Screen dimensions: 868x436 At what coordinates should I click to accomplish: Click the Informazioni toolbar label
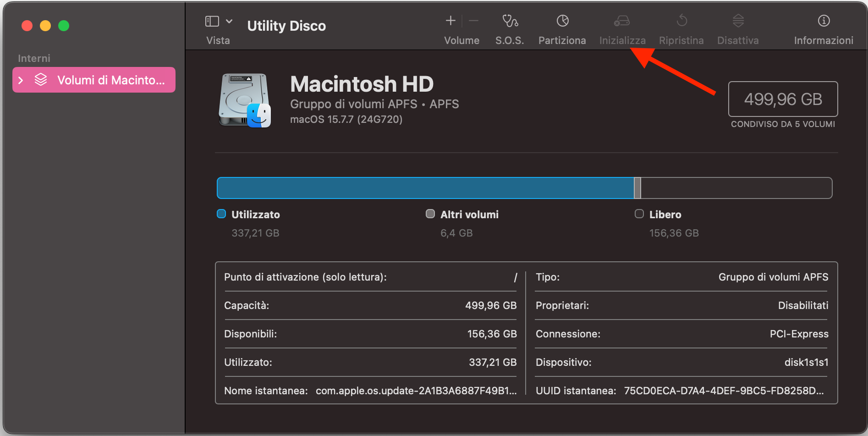click(824, 40)
